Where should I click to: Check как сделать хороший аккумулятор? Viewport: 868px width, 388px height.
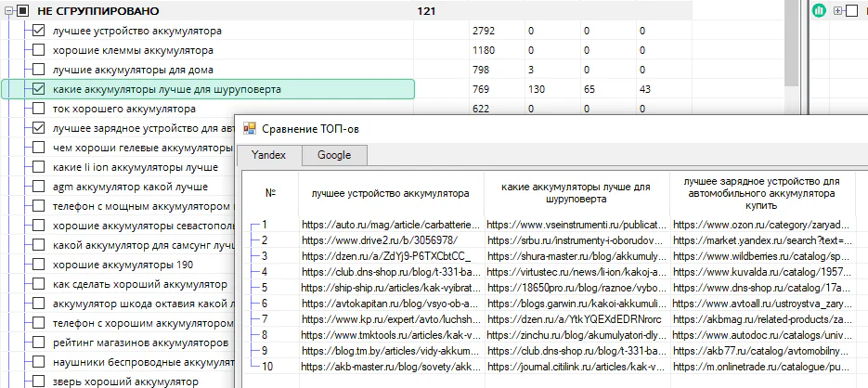click(x=38, y=284)
